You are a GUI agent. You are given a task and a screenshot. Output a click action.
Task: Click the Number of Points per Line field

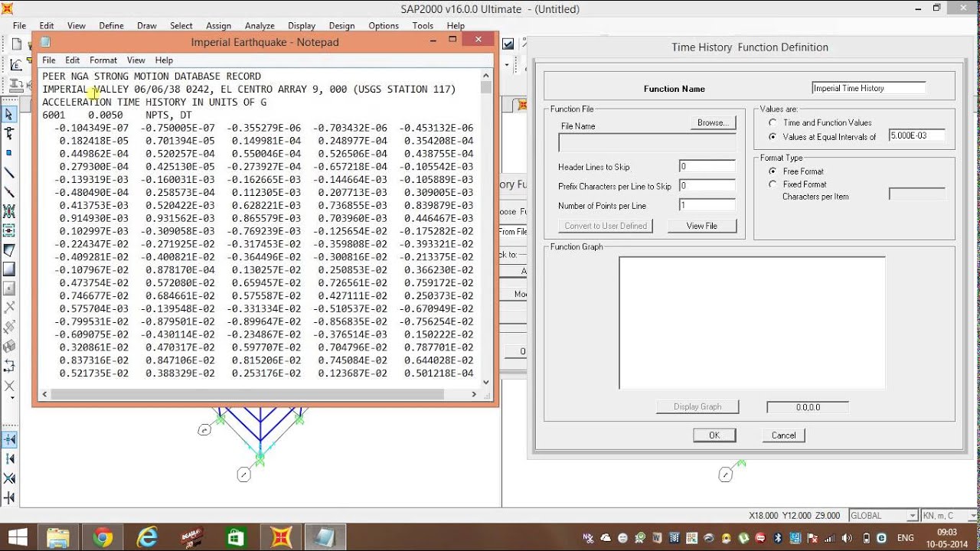707,205
